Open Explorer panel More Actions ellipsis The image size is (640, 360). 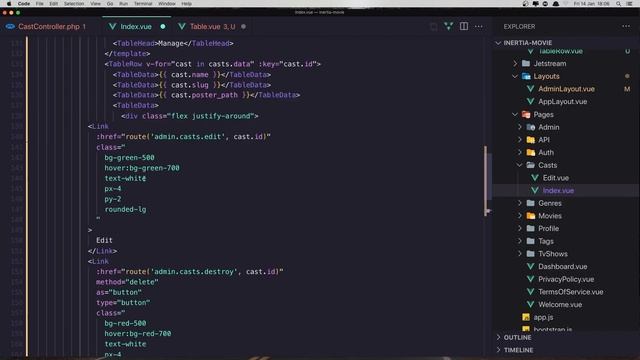coord(626,27)
